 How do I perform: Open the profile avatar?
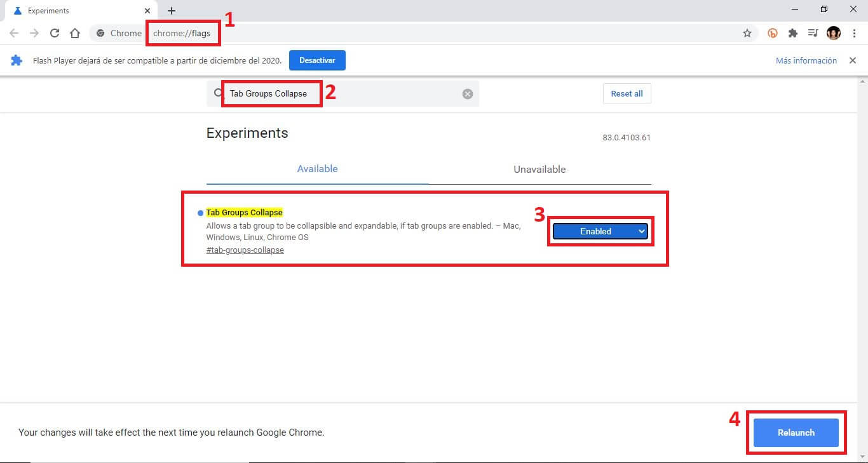tap(834, 33)
